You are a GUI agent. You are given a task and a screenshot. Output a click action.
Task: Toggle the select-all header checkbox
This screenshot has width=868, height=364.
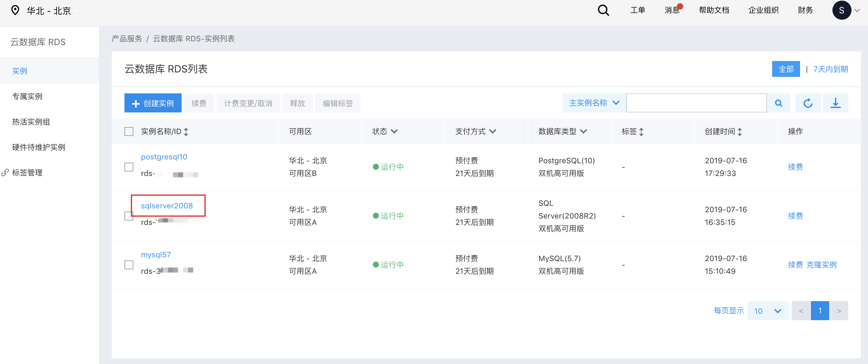click(x=129, y=131)
